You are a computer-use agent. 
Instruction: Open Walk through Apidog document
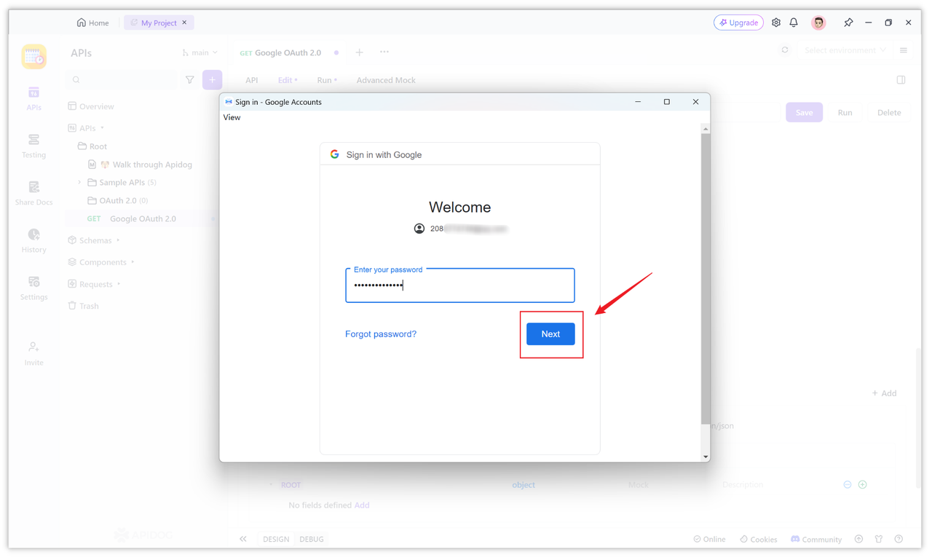(141, 165)
